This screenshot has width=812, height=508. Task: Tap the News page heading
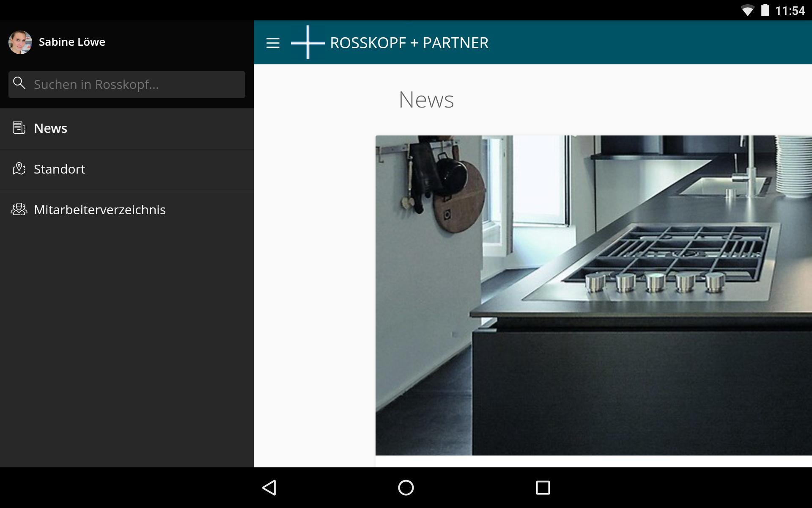click(426, 100)
